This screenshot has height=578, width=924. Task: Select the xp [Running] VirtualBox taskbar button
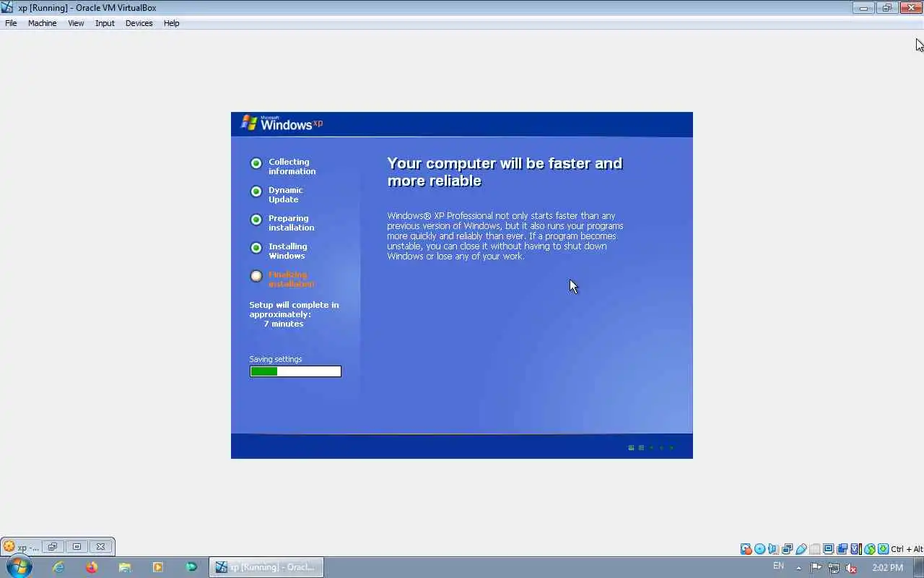[x=266, y=567]
